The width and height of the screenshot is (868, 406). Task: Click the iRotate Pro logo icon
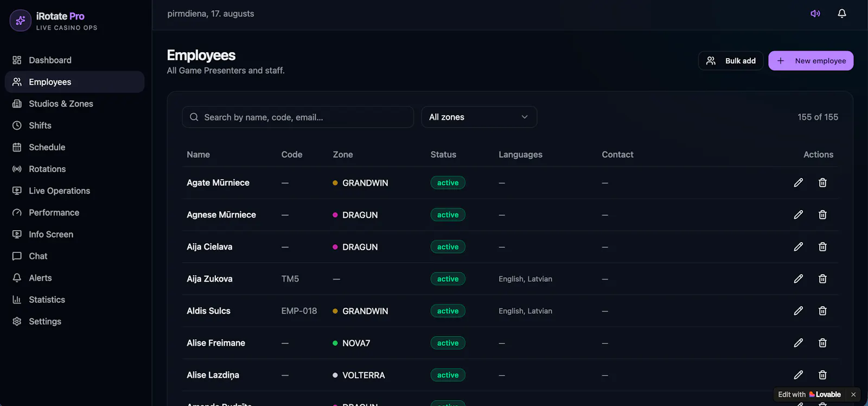tap(21, 21)
